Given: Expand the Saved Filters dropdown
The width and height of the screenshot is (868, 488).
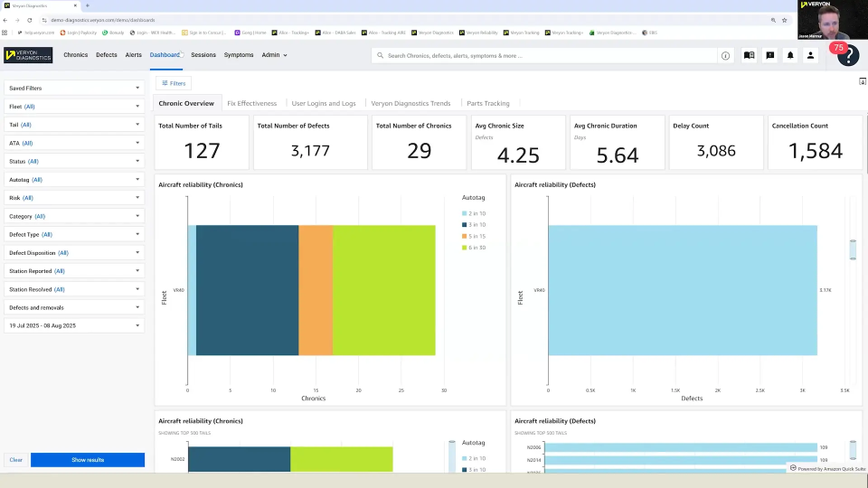Looking at the screenshot, I should (74, 88).
